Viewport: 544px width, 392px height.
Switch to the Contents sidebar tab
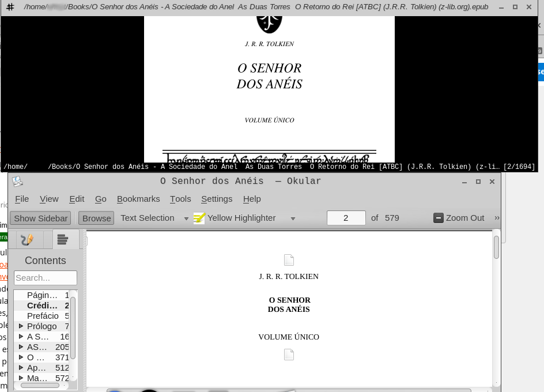62,240
